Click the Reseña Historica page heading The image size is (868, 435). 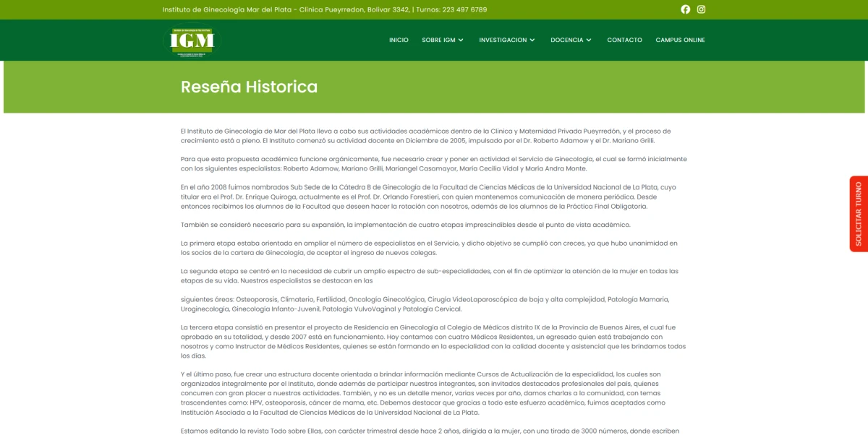[x=249, y=87]
